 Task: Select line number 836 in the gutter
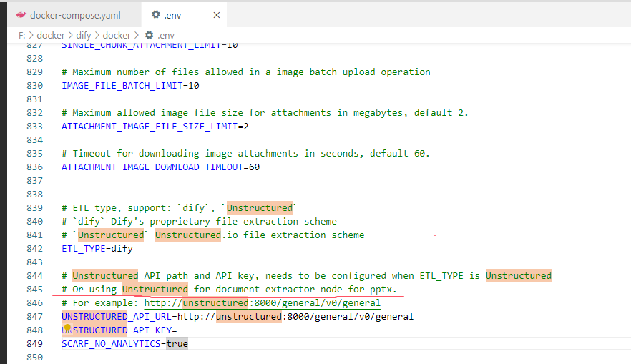coord(35,167)
